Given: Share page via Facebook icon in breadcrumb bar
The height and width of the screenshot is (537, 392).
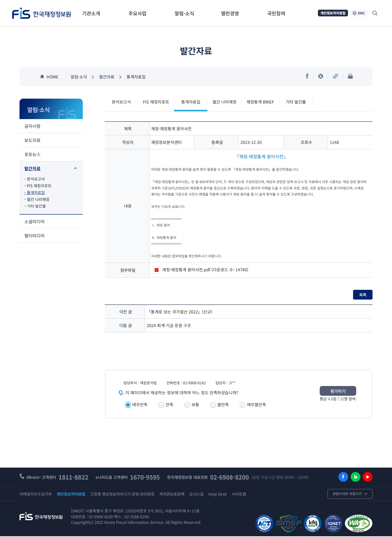Looking at the screenshot, I should (307, 76).
